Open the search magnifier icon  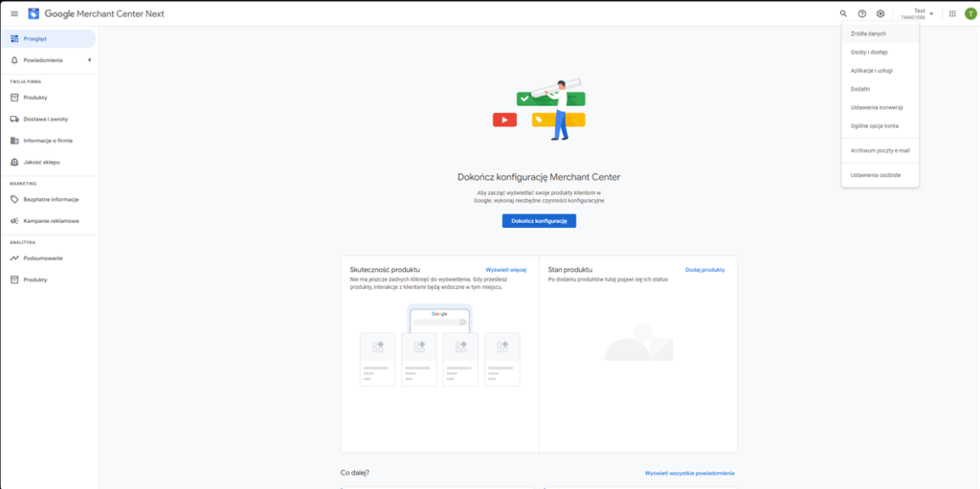click(843, 13)
